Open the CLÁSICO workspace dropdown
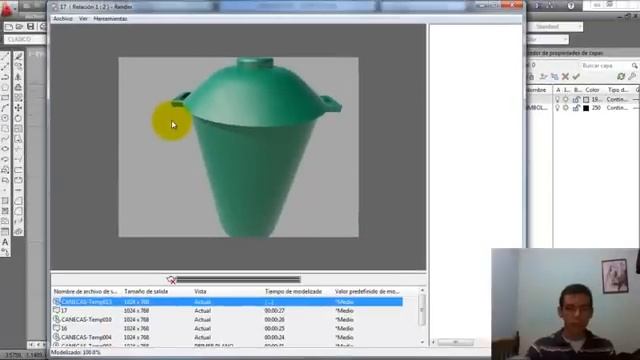640x360 pixels. point(25,39)
